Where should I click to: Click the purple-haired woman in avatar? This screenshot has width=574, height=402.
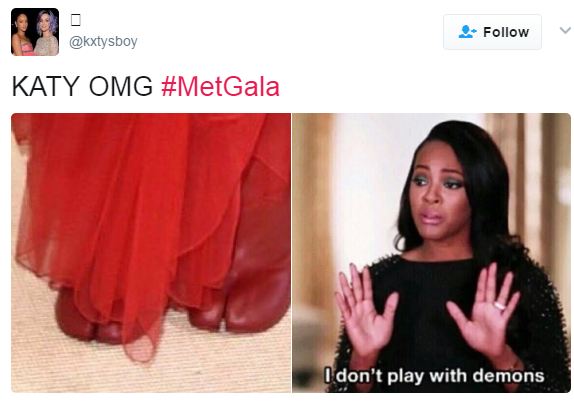pyautogui.click(x=46, y=33)
